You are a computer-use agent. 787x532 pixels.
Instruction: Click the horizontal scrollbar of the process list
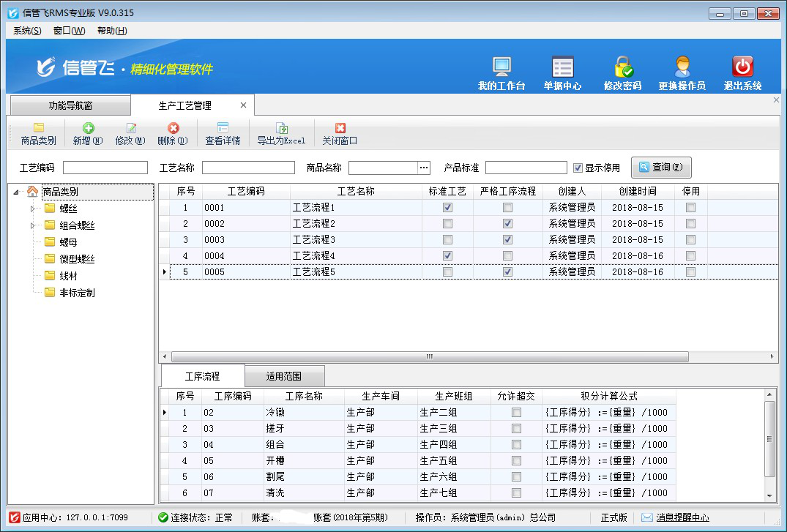(x=429, y=357)
